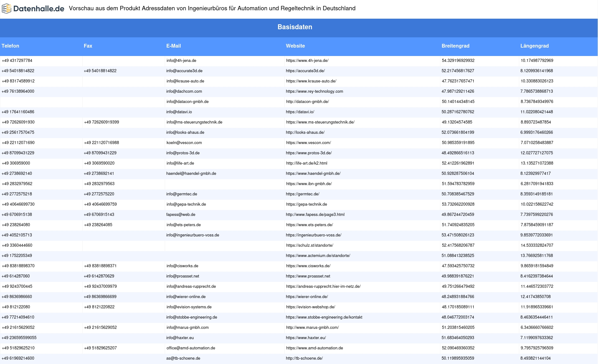Screen dimensions: 598x364
Task: Select email info@ms-steuerungstechnik.de
Action: 194,122
